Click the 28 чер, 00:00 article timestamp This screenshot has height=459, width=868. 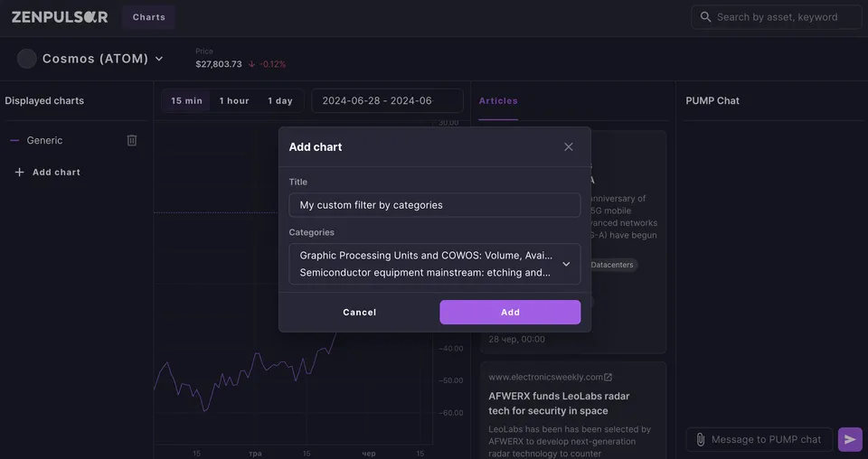[x=516, y=339]
